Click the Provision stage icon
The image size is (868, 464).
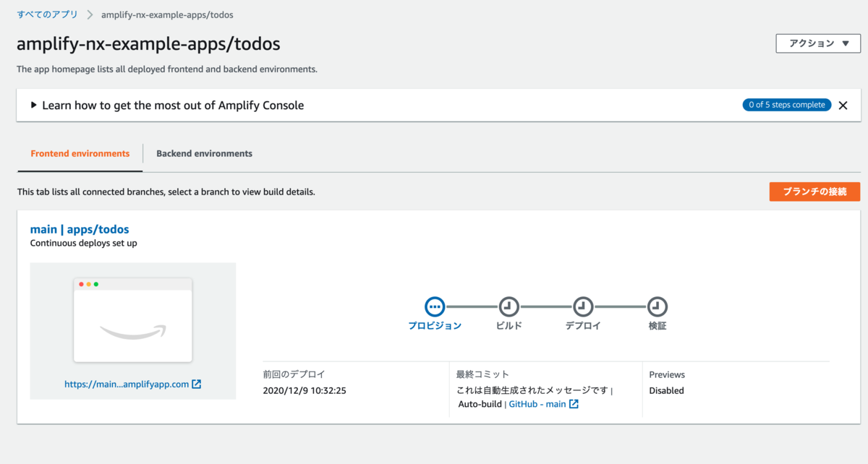(435, 306)
